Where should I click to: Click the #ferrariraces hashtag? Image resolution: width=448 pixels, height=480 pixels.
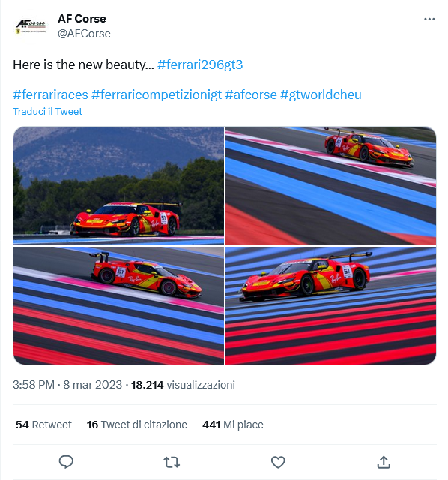(50, 94)
